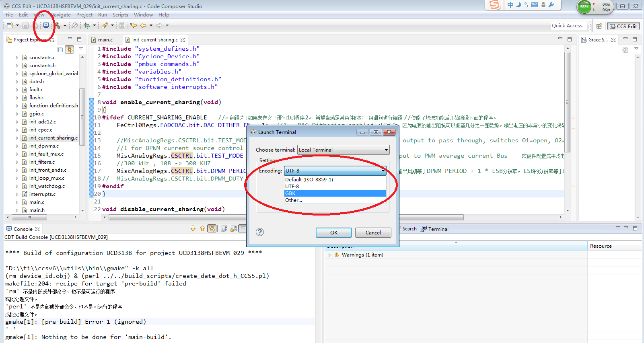Click the Sogou user account icon
Image resolution: width=644 pixels, height=343 pixels.
pyautogui.click(x=543, y=5)
